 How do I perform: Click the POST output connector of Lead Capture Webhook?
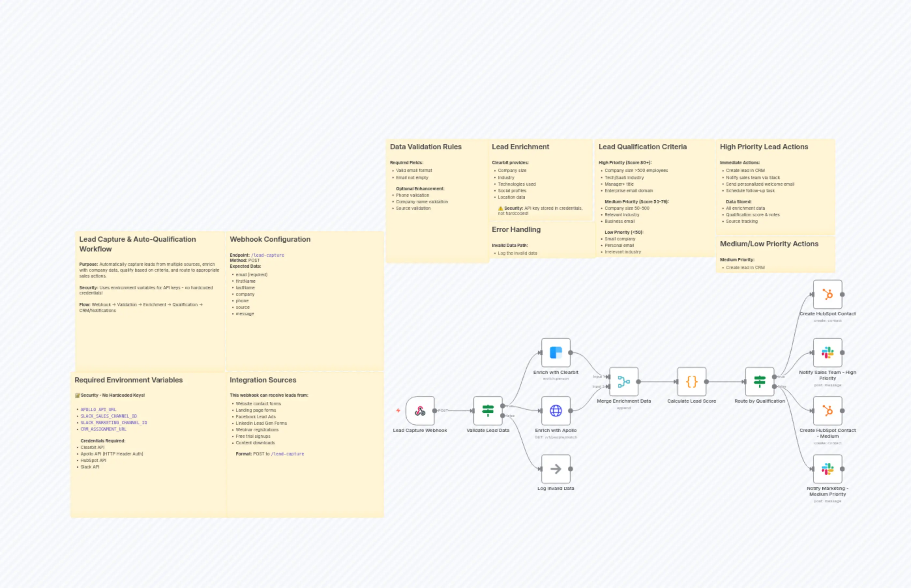tap(435, 410)
